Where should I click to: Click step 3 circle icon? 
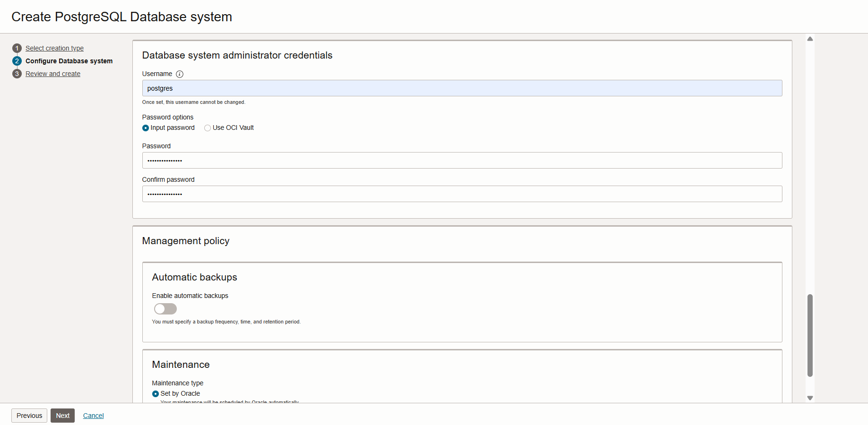pos(17,74)
